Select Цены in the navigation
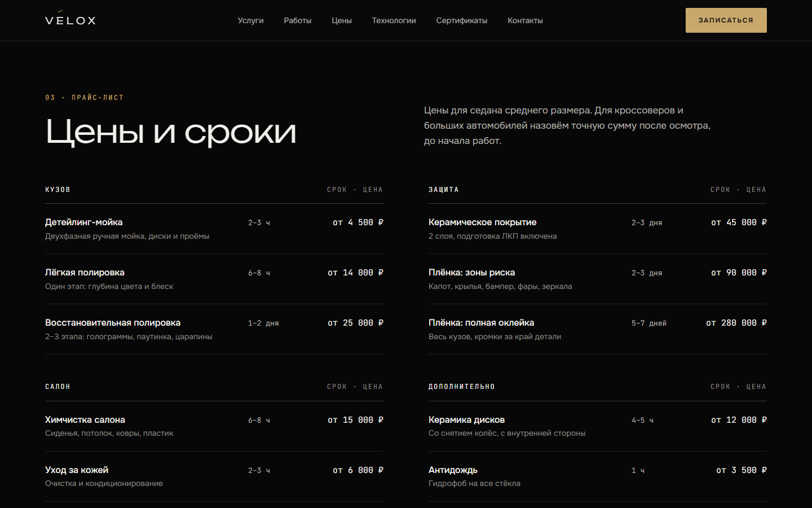812x508 pixels. 342,20
